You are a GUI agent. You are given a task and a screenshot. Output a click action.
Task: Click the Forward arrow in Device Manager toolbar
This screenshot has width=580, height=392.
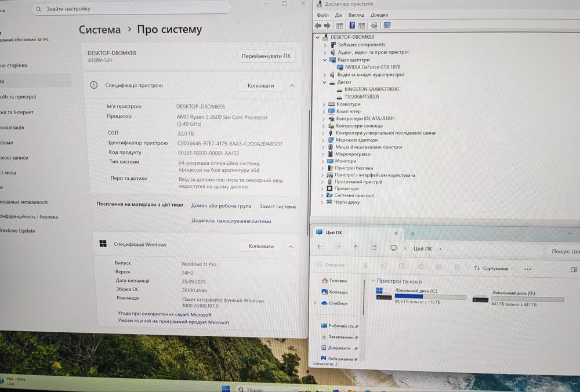click(327, 26)
